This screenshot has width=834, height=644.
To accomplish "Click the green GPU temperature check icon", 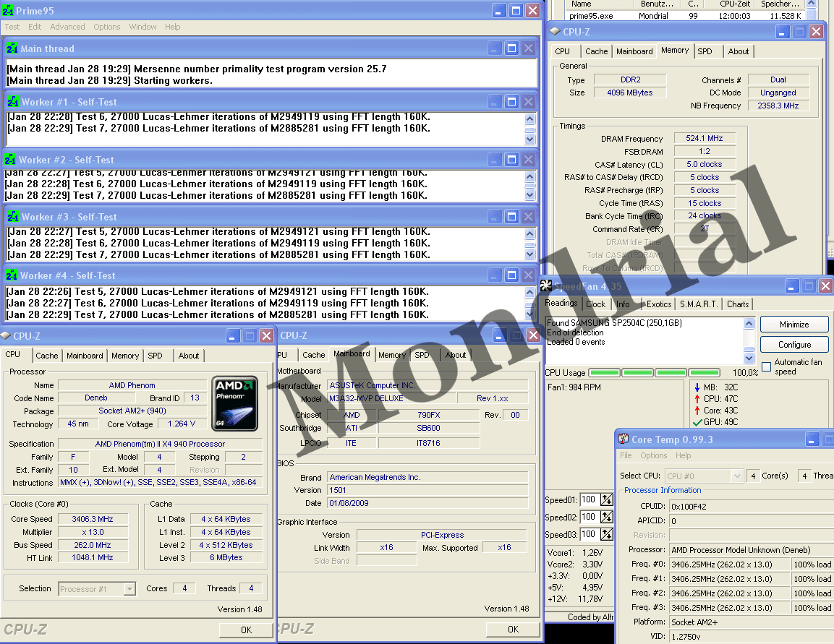I will click(x=697, y=422).
